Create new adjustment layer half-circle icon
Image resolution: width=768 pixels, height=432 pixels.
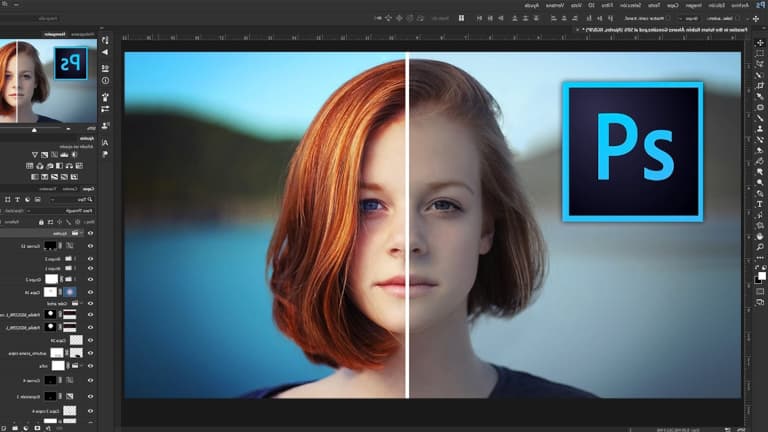[x=26, y=428]
